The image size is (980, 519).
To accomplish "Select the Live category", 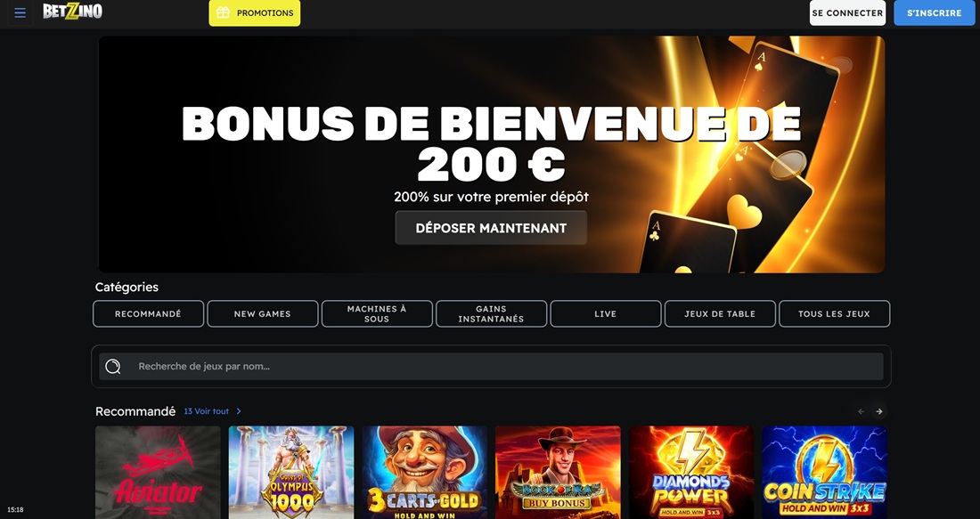I will tap(606, 313).
